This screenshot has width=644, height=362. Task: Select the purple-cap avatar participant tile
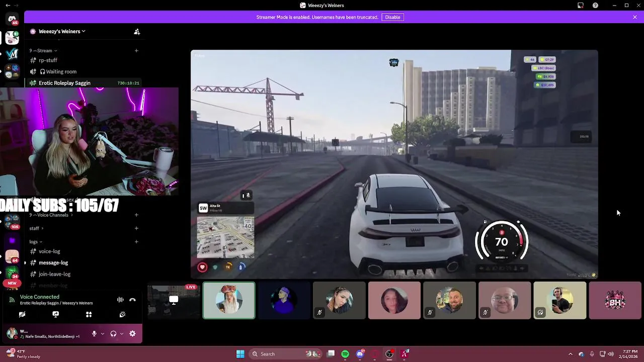pyautogui.click(x=284, y=301)
